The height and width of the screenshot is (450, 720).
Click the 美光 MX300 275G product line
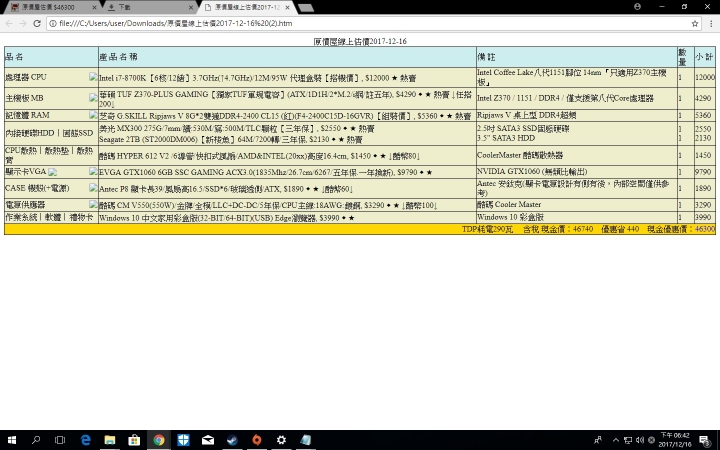pos(236,128)
